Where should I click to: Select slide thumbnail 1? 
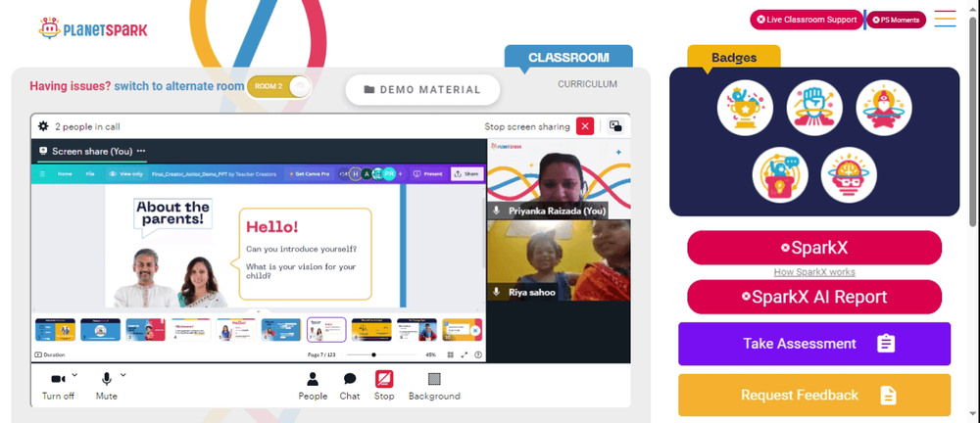pyautogui.click(x=55, y=329)
